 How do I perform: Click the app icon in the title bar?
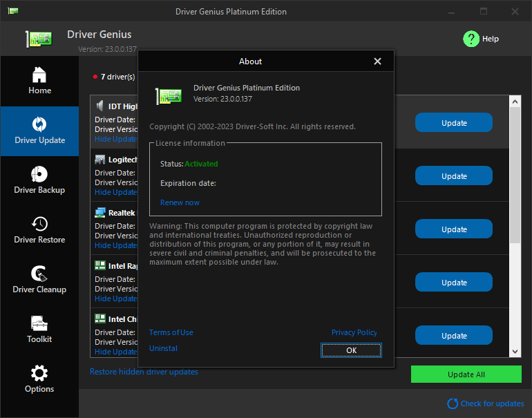click(x=13, y=11)
